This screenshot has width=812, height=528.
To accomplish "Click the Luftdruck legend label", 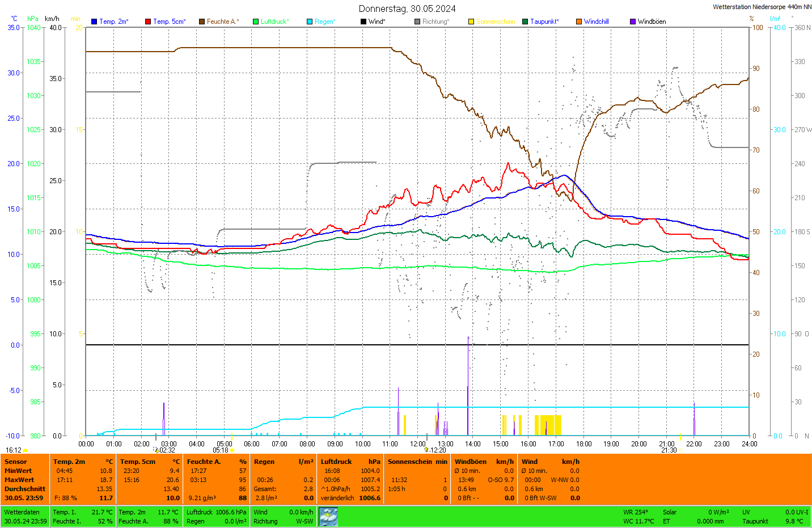I will pos(275,22).
